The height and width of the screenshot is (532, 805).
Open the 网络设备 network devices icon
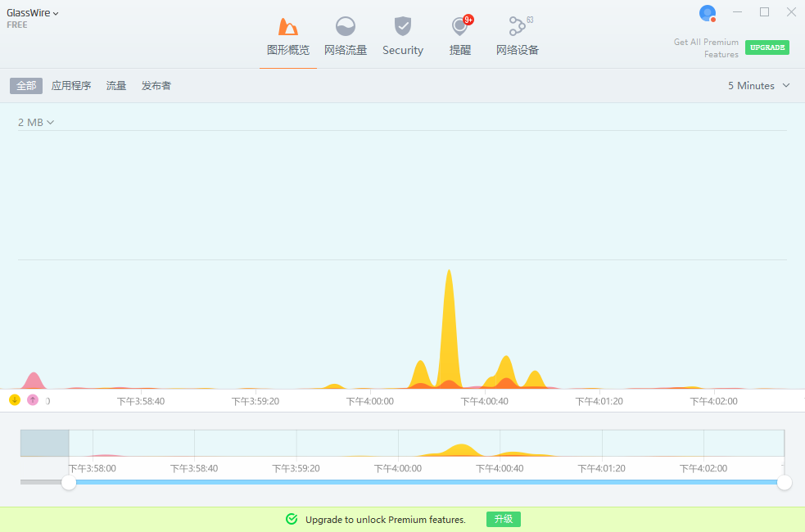[x=517, y=27]
